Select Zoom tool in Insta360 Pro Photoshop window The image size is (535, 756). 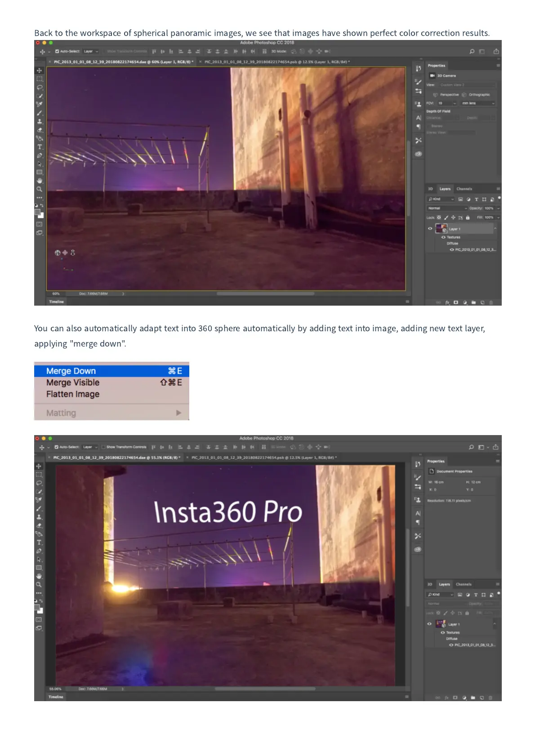(x=39, y=585)
